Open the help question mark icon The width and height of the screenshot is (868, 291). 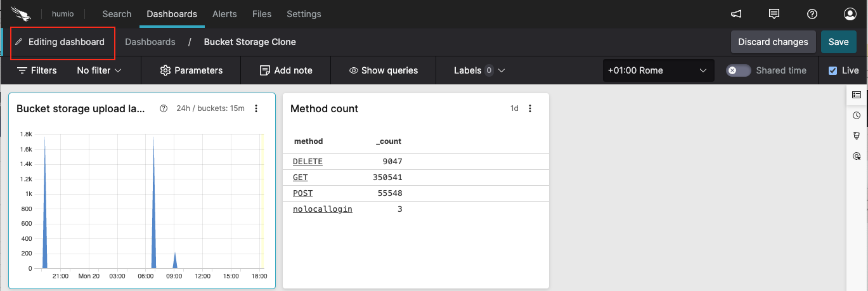pyautogui.click(x=812, y=14)
